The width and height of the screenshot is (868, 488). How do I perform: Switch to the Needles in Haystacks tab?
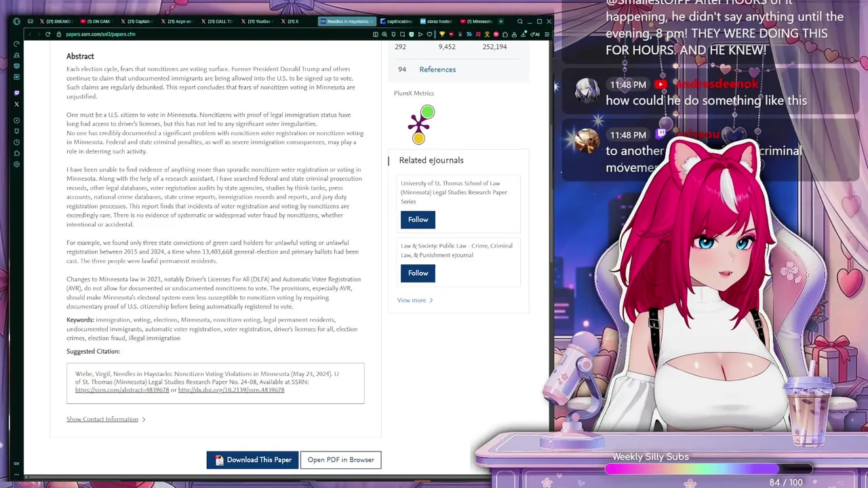point(348,22)
